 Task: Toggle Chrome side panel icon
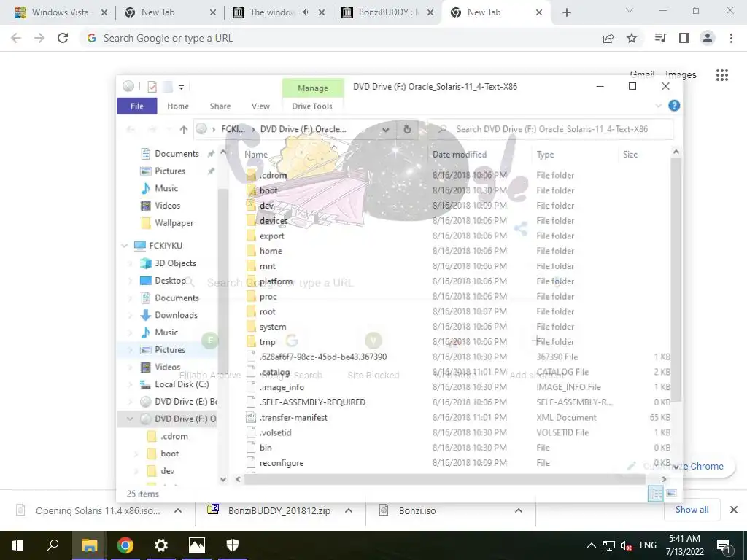coord(684,38)
